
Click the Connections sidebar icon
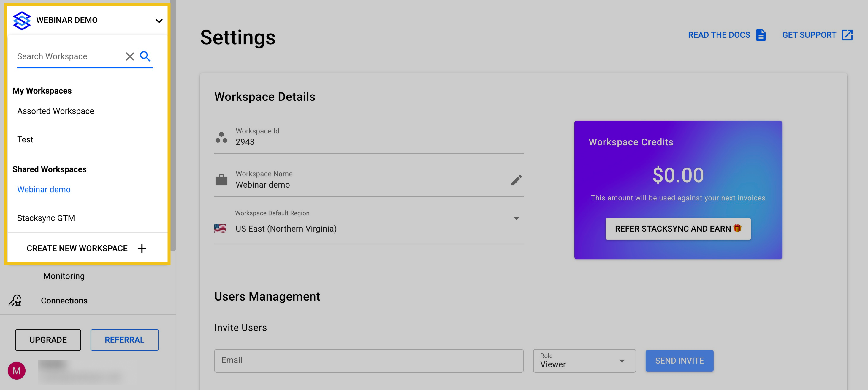15,300
